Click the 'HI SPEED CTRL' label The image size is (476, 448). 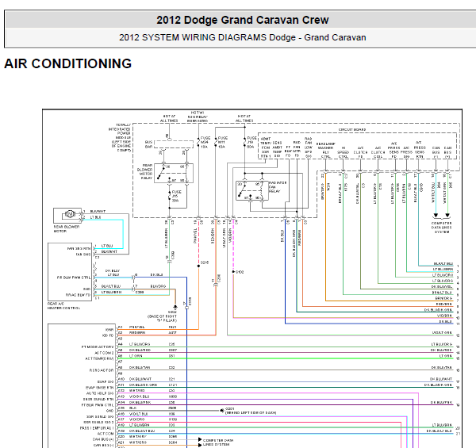343,152
